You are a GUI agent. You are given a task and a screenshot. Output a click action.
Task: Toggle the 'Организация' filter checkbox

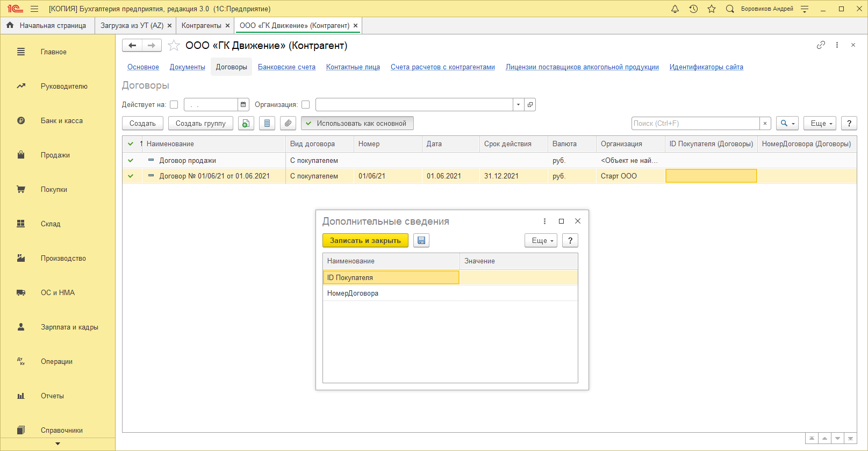click(x=305, y=105)
